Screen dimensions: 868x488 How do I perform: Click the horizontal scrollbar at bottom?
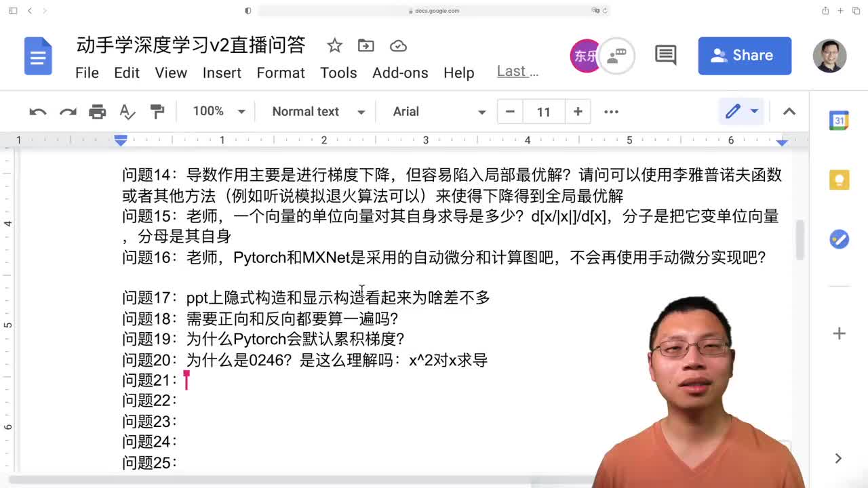271,481
